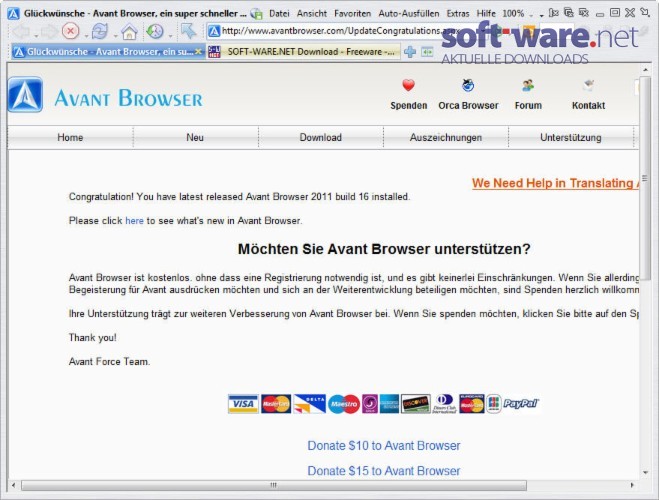The height and width of the screenshot is (500, 659).
Task: Click the Maestro card logo
Action: tap(344, 404)
